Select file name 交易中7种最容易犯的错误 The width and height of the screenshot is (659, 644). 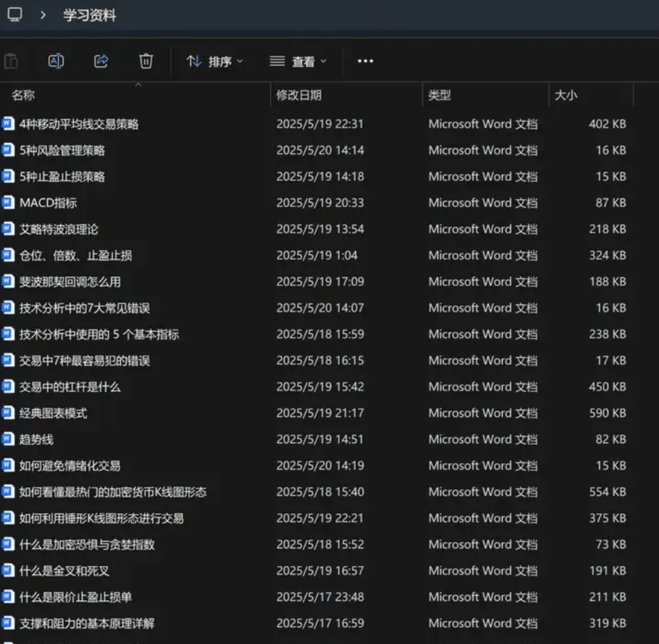point(84,360)
